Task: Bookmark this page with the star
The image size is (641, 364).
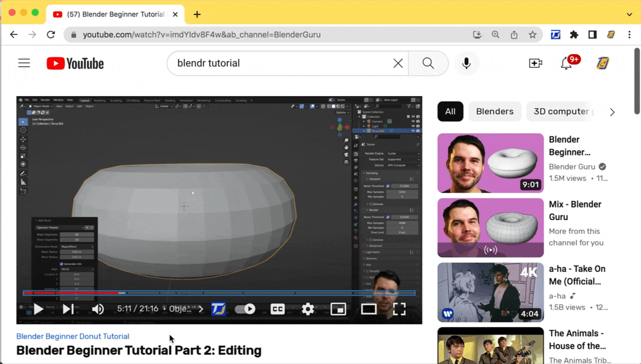Action: [532, 35]
